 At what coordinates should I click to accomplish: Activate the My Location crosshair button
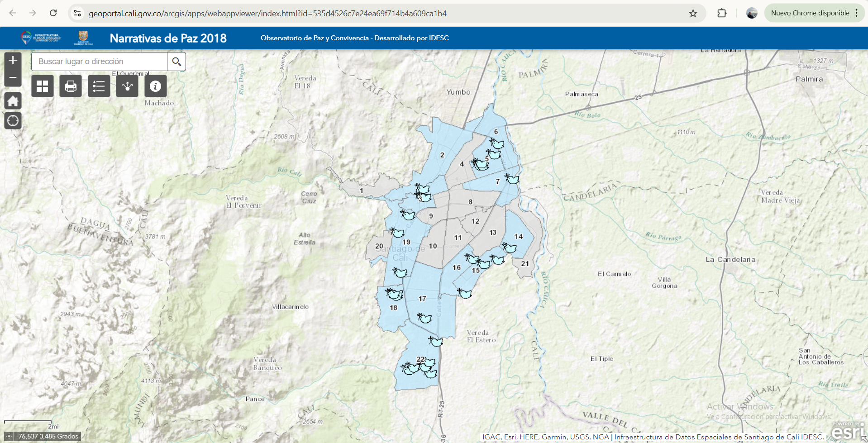pyautogui.click(x=13, y=121)
